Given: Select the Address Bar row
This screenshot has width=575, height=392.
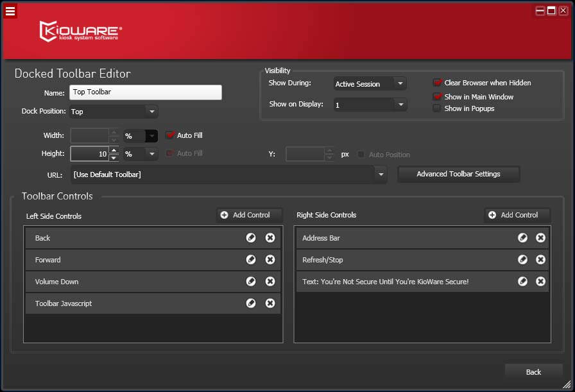Looking at the screenshot, I should pyautogui.click(x=422, y=237).
